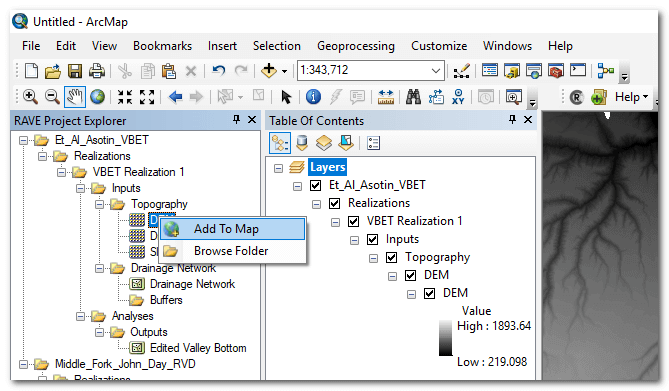
Task: Print the map using the printer icon
Action: coord(97,71)
